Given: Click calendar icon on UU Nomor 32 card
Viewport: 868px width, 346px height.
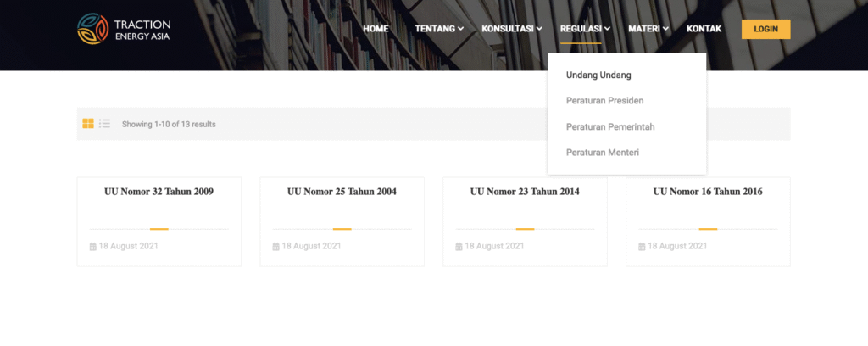Looking at the screenshot, I should [x=93, y=247].
